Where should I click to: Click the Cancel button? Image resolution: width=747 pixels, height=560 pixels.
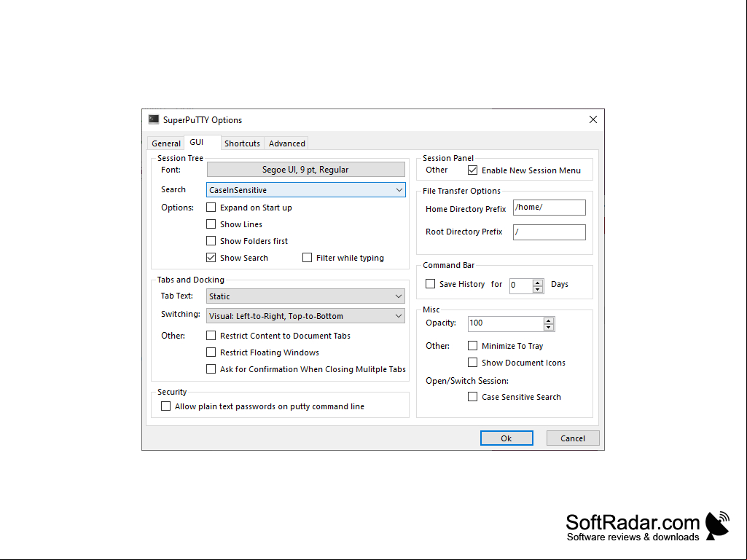point(573,438)
